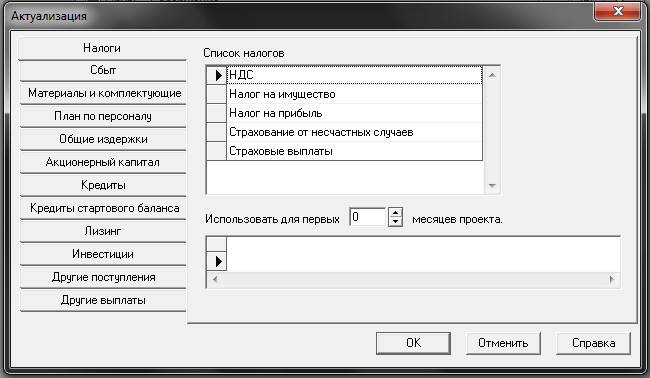Select Страховые выплаты row

pyautogui.click(x=354, y=151)
